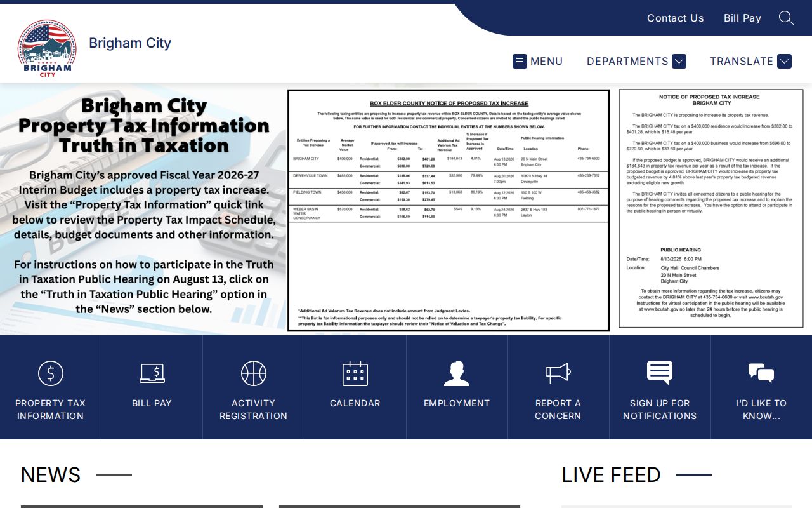This screenshot has height=508, width=812.
Task: Click the Brigham City site title
Action: (130, 43)
